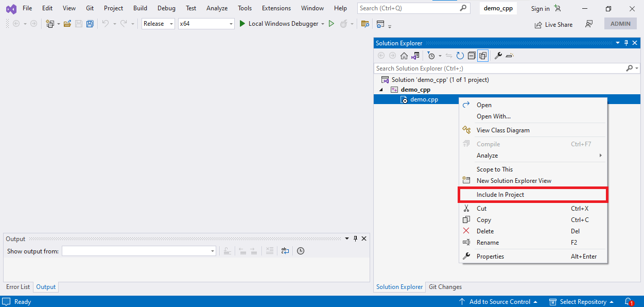644x307 pixels.
Task: Click the Home icon in Solution Explorer
Action: coord(404,56)
